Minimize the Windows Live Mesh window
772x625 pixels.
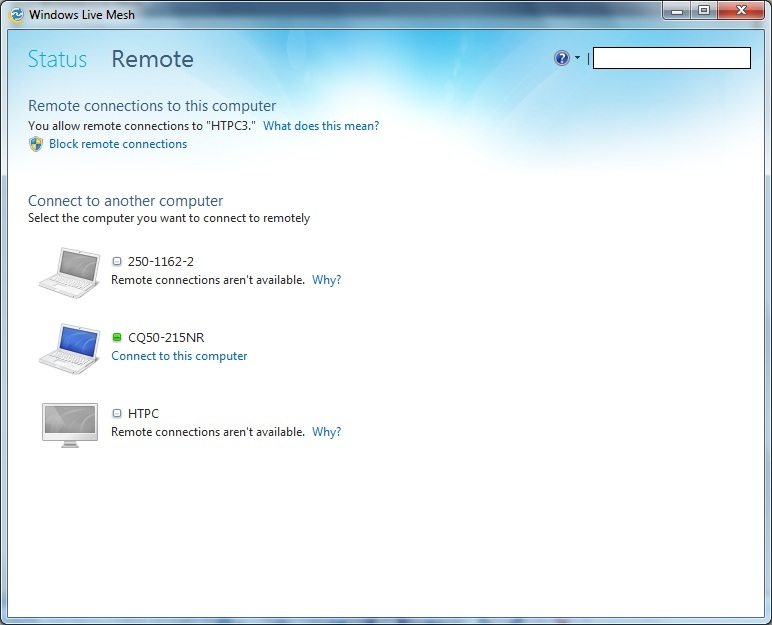pyautogui.click(x=677, y=10)
